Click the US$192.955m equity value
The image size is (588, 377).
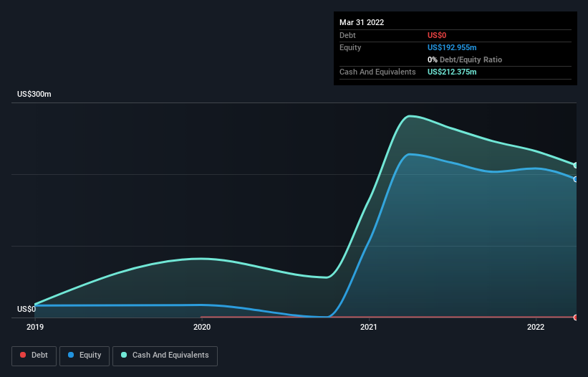pos(452,47)
